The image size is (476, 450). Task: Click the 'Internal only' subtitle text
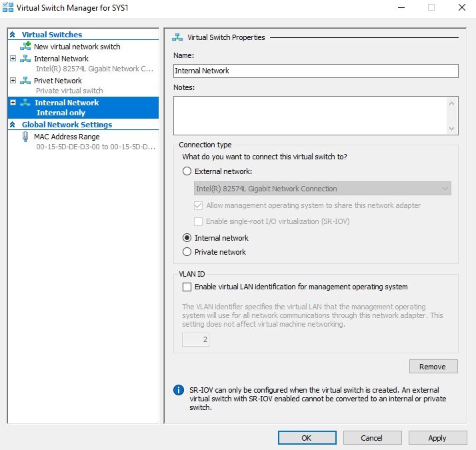click(61, 113)
